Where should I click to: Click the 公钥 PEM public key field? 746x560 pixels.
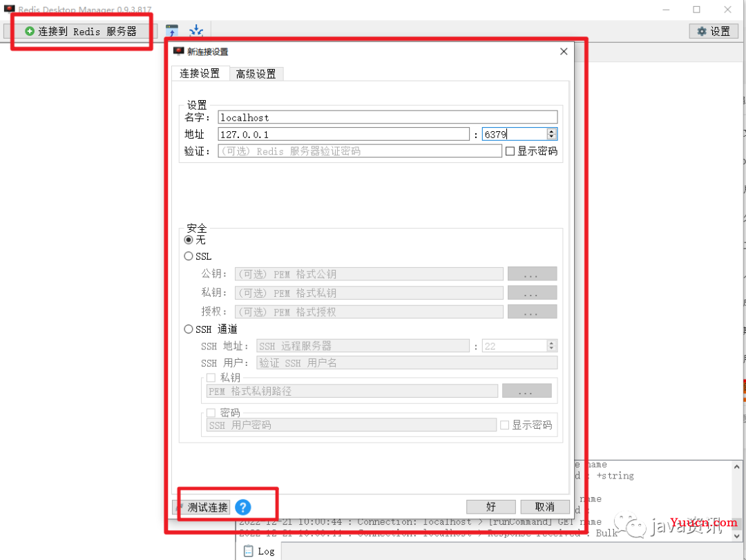(x=369, y=274)
